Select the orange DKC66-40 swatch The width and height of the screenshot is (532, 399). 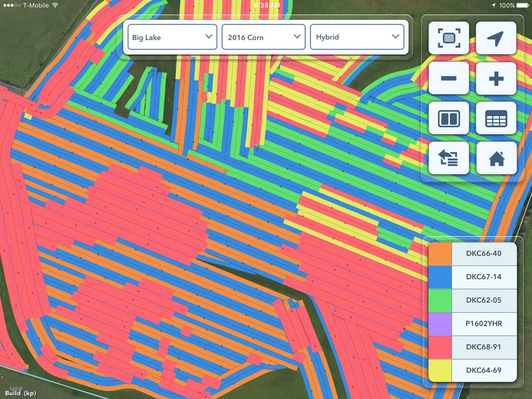pyautogui.click(x=440, y=254)
